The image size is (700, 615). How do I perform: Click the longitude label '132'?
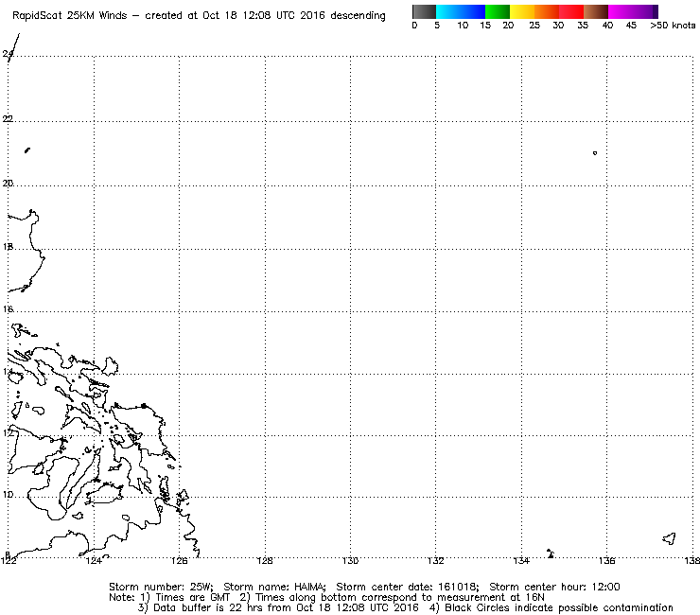tap(436, 560)
